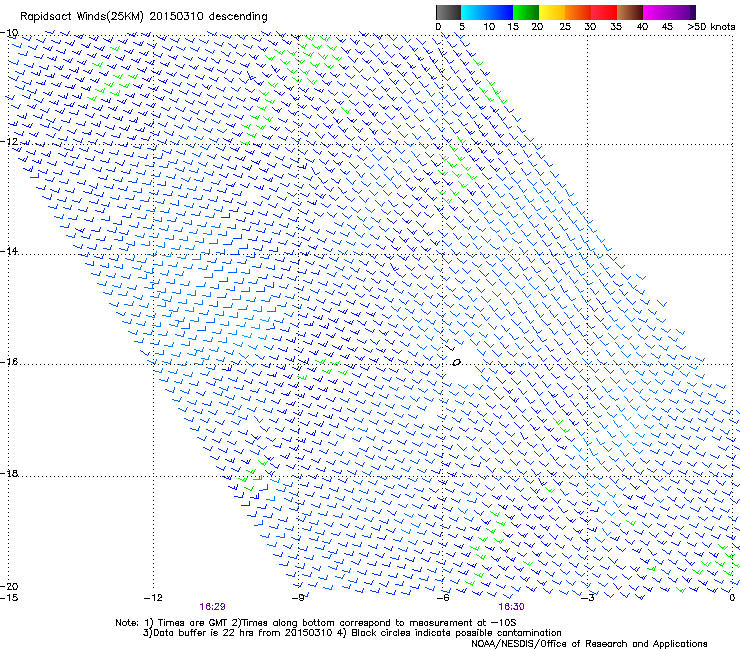Viewport: 740px width, 650px height.
Task: Click the '>50 knots' legend label
Action: [x=711, y=27]
